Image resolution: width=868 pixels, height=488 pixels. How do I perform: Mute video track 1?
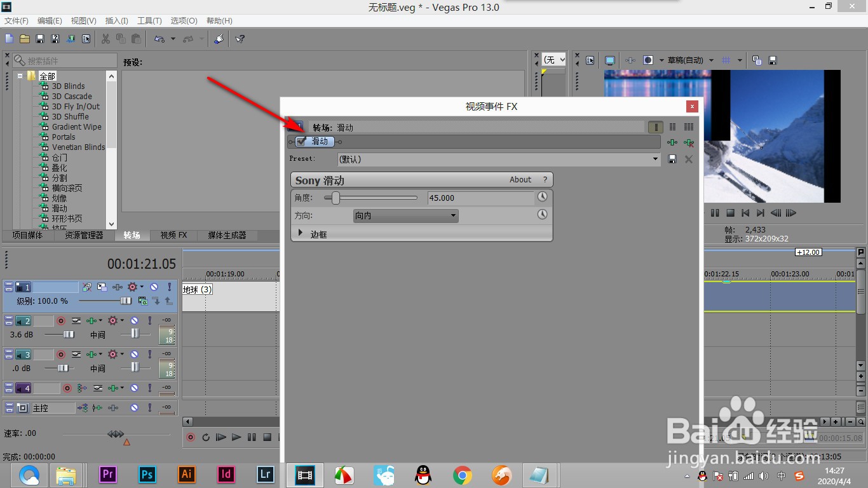(154, 287)
